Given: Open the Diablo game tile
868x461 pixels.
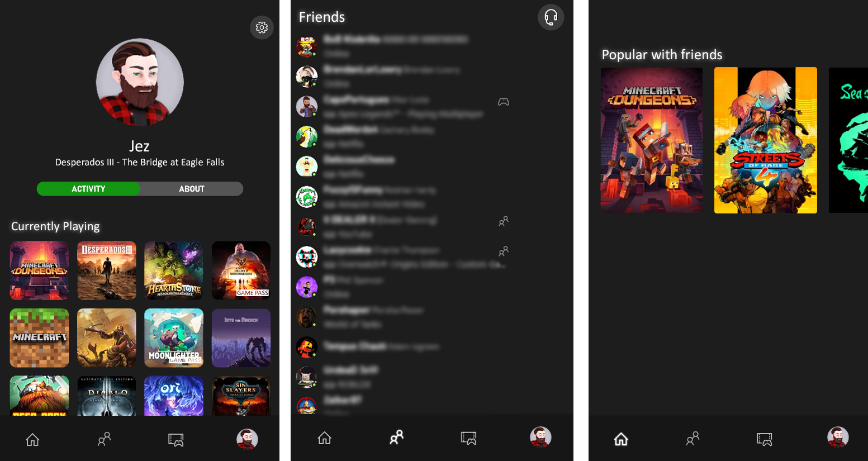Looking at the screenshot, I should point(107,396).
